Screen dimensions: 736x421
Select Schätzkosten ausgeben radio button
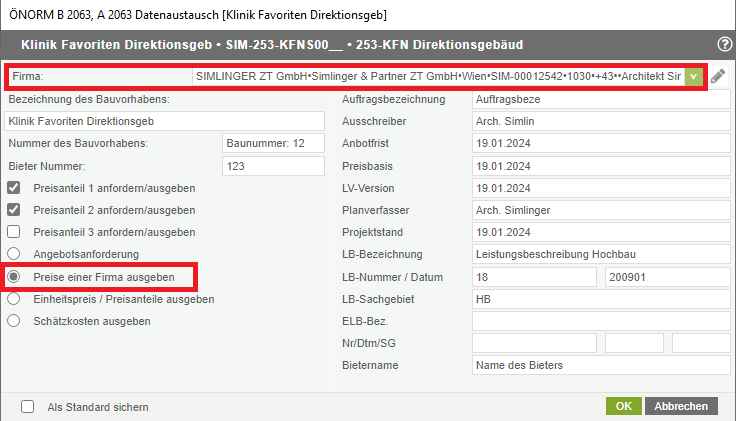click(14, 321)
